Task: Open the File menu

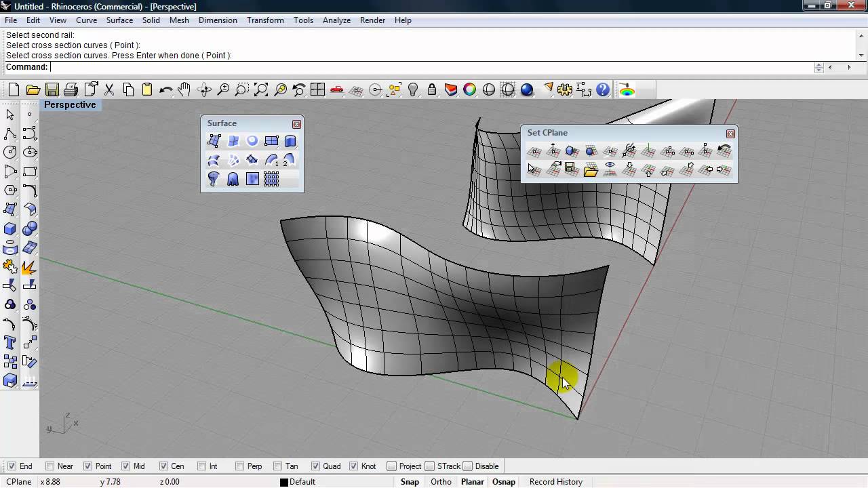Action: point(11,20)
